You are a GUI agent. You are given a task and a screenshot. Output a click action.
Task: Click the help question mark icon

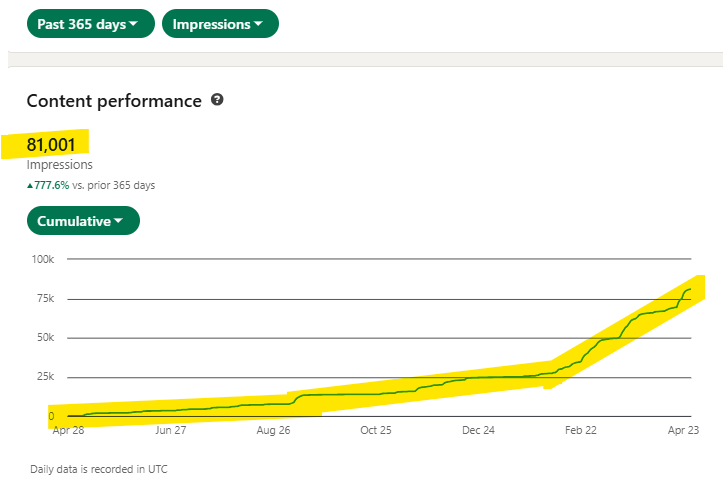217,101
